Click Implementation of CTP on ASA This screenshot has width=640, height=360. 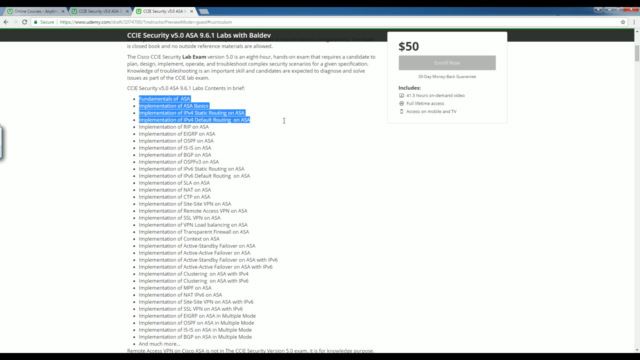pos(174,197)
